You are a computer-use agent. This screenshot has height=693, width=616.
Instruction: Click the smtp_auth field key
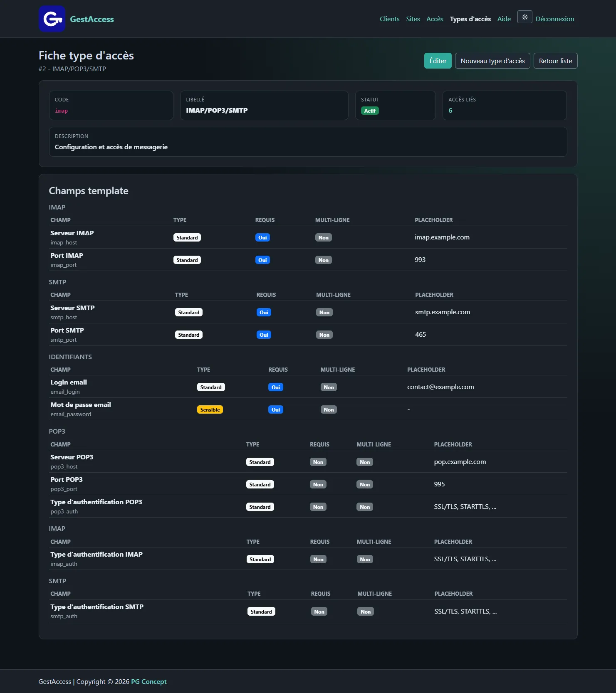tap(64, 617)
